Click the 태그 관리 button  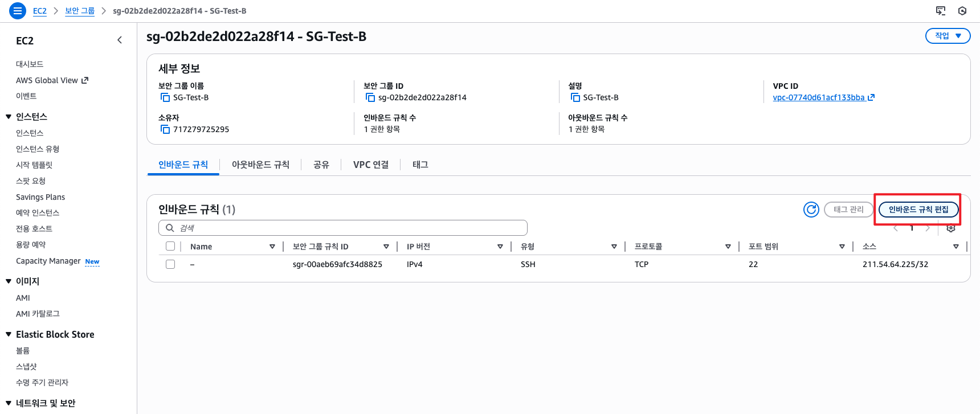(848, 210)
